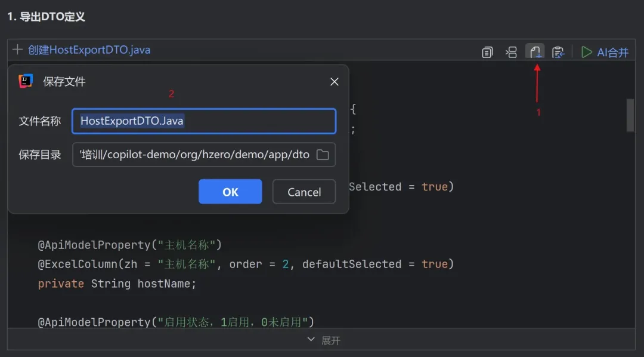
Task: Close the 保存文件 dialog
Action: click(x=335, y=82)
